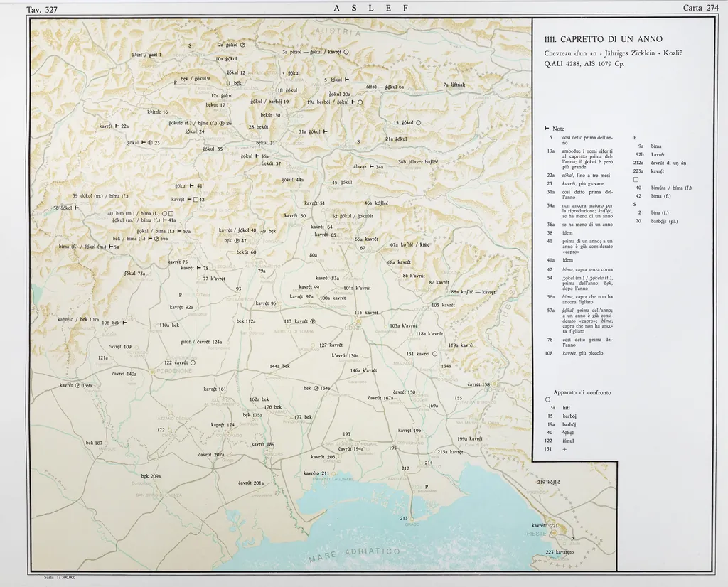This screenshot has width=728, height=587.
Task: Click the Austria country label on the map
Action: coord(338,33)
